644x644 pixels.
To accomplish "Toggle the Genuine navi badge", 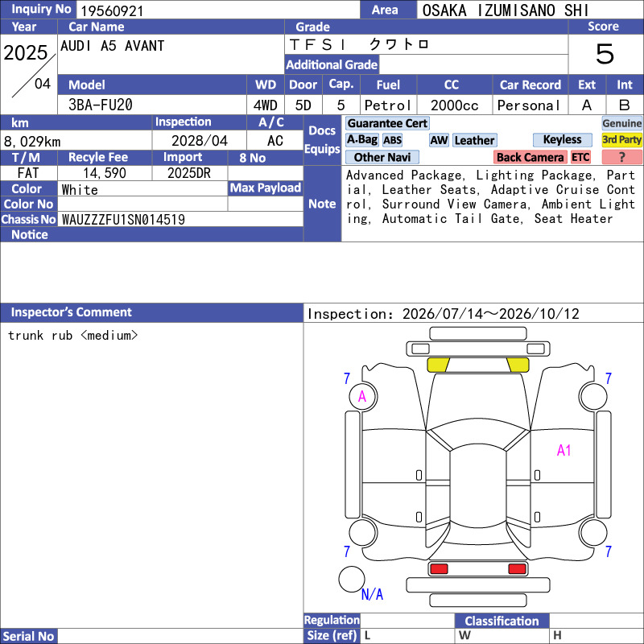I will [x=621, y=123].
